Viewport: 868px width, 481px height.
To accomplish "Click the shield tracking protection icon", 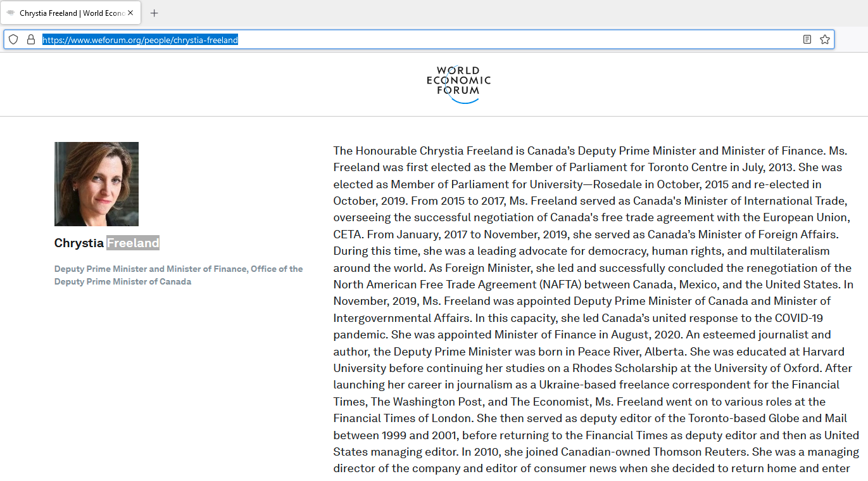I will click(x=13, y=39).
